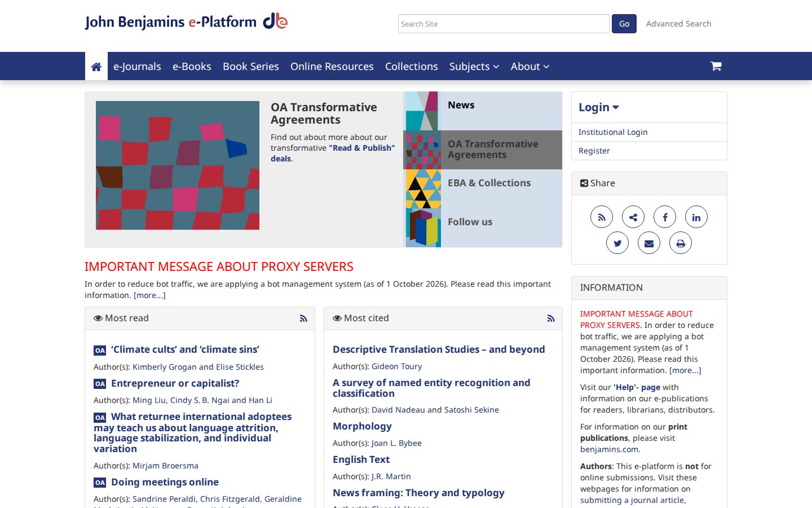Viewport: 812px width, 508px height.
Task: Share this page on Facebook
Action: click(x=665, y=217)
